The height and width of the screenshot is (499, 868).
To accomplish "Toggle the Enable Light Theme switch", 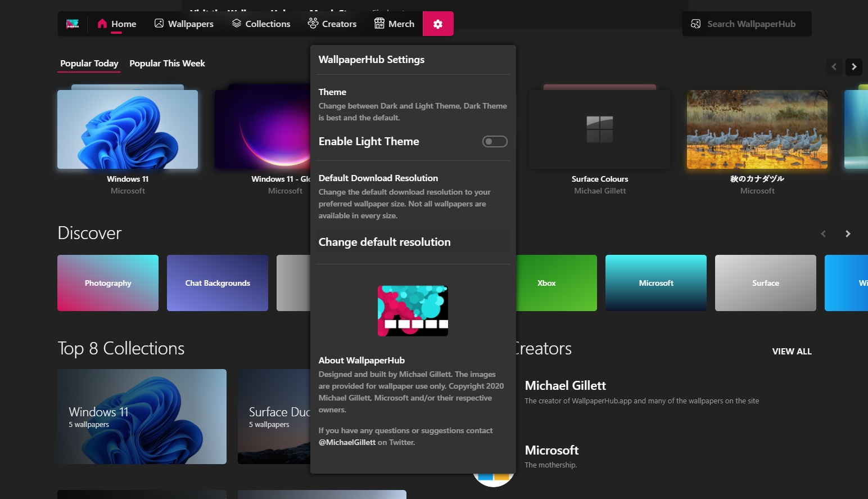I will click(x=495, y=142).
